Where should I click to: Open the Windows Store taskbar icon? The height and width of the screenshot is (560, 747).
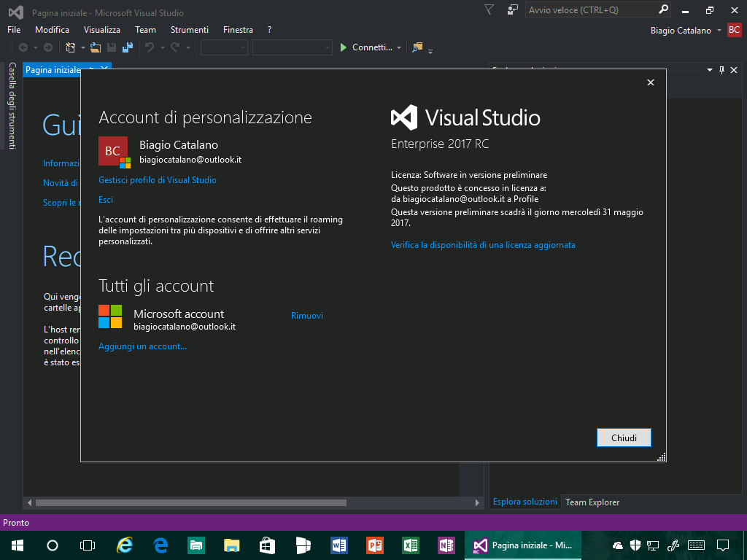[x=268, y=545]
